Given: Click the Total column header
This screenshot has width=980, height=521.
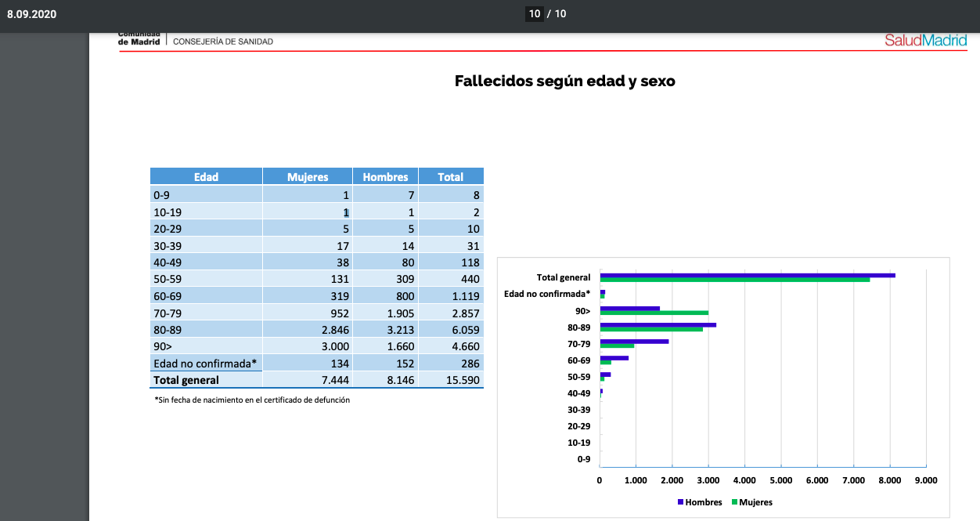Looking at the screenshot, I should pos(451,177).
